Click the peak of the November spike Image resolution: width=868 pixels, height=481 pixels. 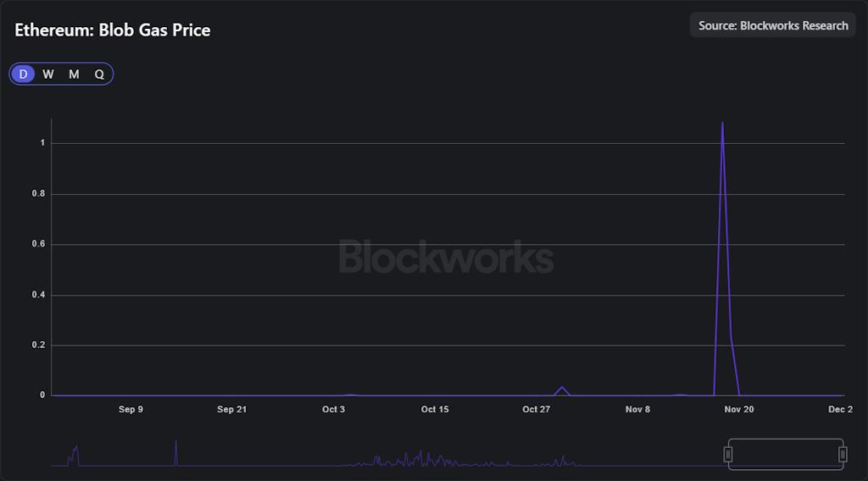point(722,124)
